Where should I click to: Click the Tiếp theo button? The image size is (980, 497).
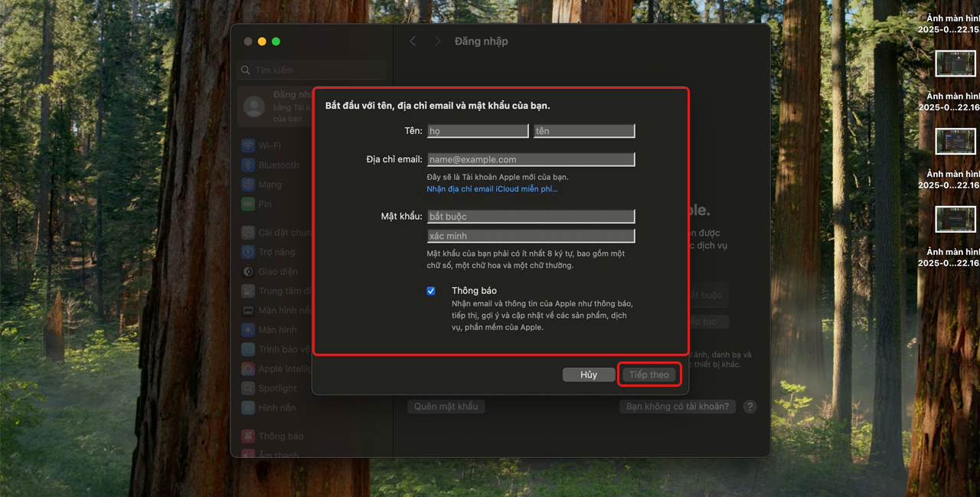649,374
